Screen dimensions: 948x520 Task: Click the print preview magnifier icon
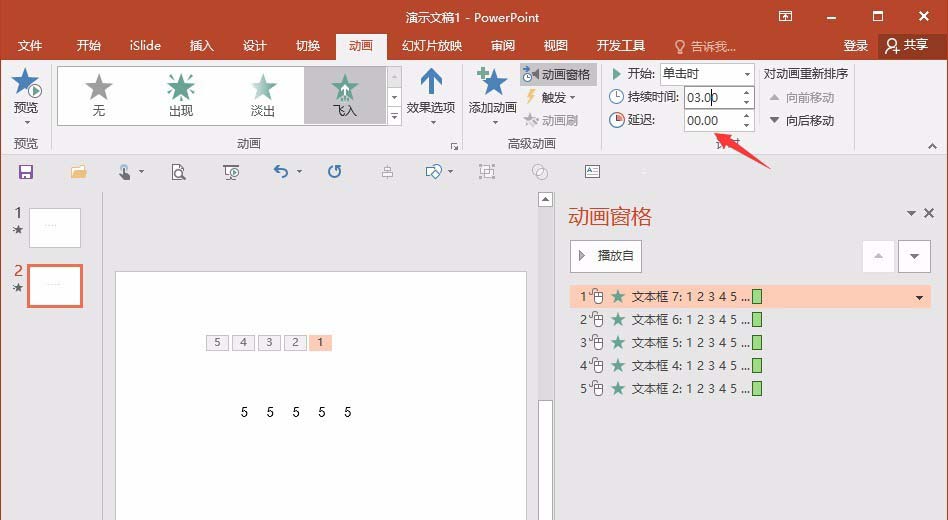(x=178, y=172)
